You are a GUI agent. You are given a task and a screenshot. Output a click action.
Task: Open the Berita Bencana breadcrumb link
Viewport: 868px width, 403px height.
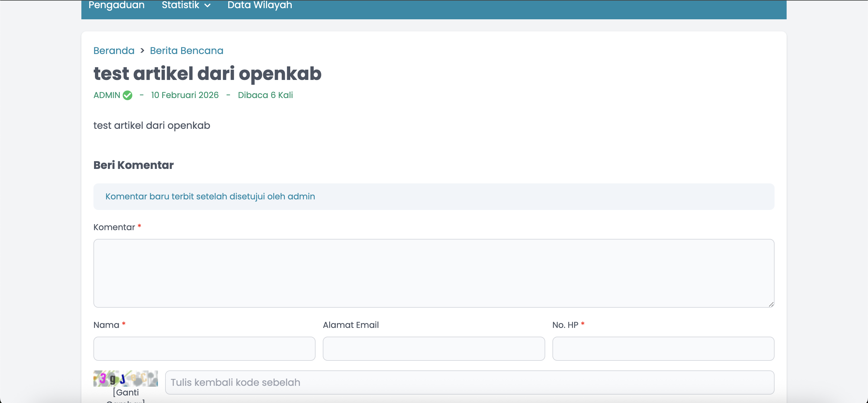click(186, 51)
